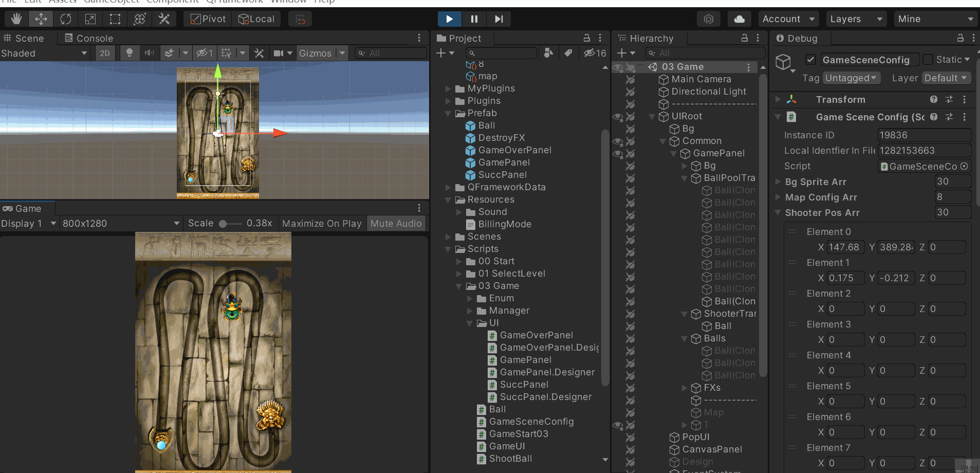The width and height of the screenshot is (980, 473).
Task: Toggle Pivot handle position
Action: tap(208, 19)
